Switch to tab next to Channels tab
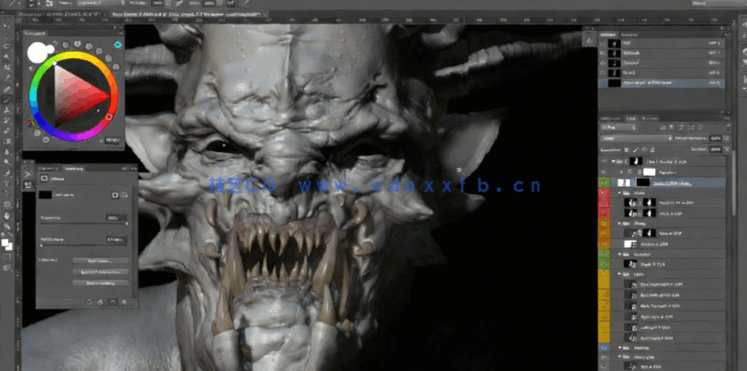Screen dimensions: 747x371 coord(631,35)
